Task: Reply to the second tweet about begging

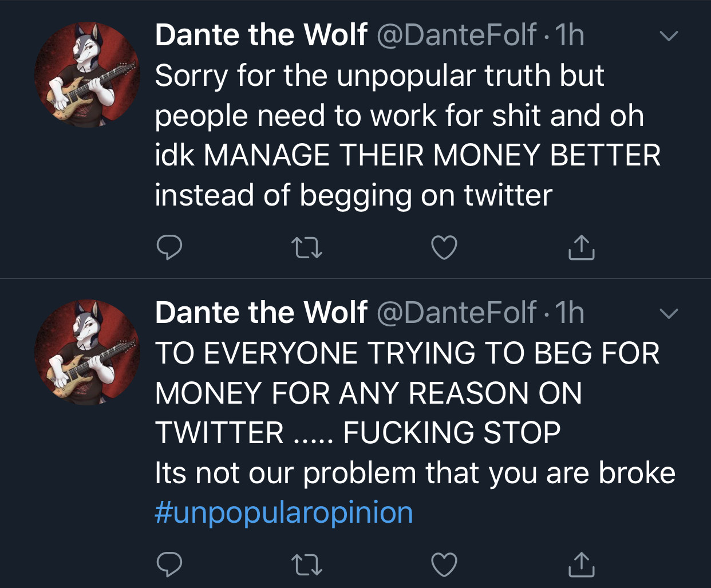Action: (x=169, y=565)
